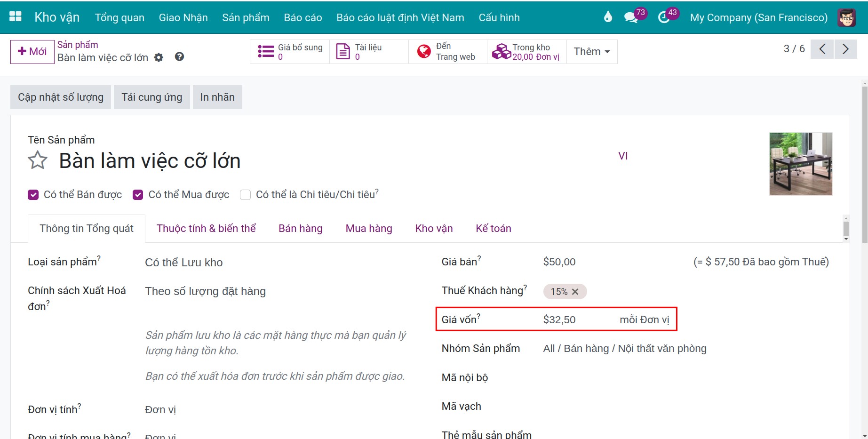Remove the 15% tax tag
The image size is (868, 439).
tap(575, 292)
